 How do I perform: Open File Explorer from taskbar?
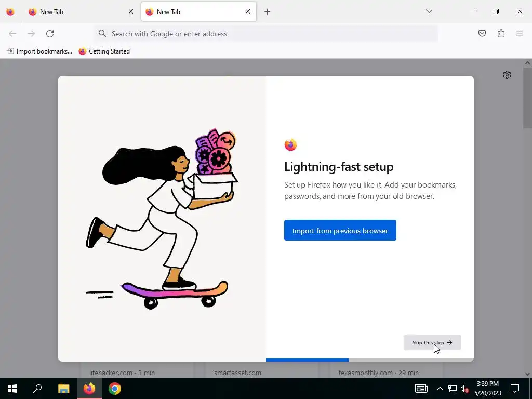coord(63,389)
